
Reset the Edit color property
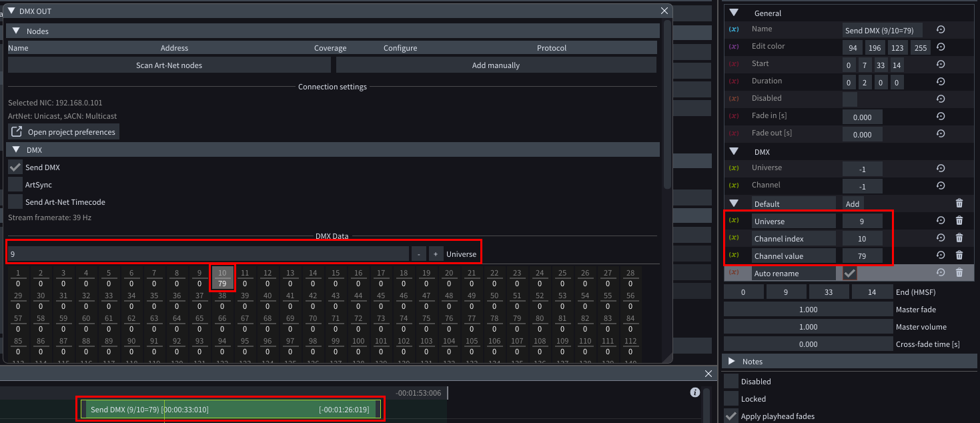tap(941, 47)
